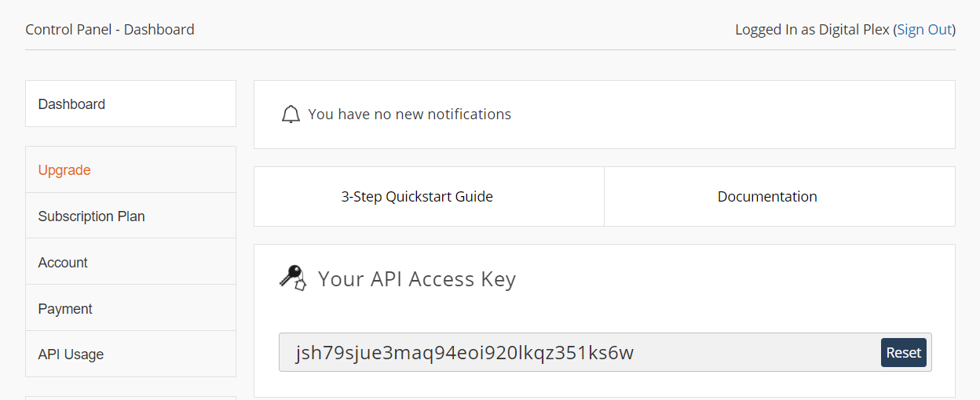Sign out via the Sign Out link
This screenshot has width=980, height=400.
tap(924, 29)
